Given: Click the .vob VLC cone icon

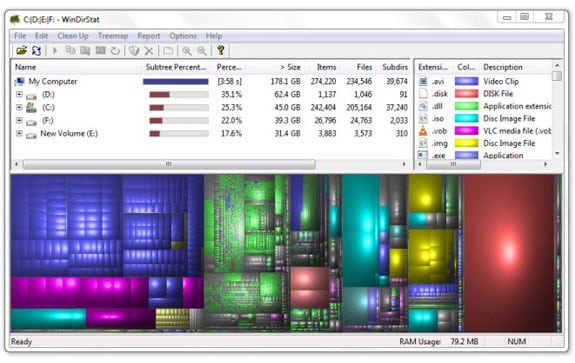Looking at the screenshot, I should point(423,131).
